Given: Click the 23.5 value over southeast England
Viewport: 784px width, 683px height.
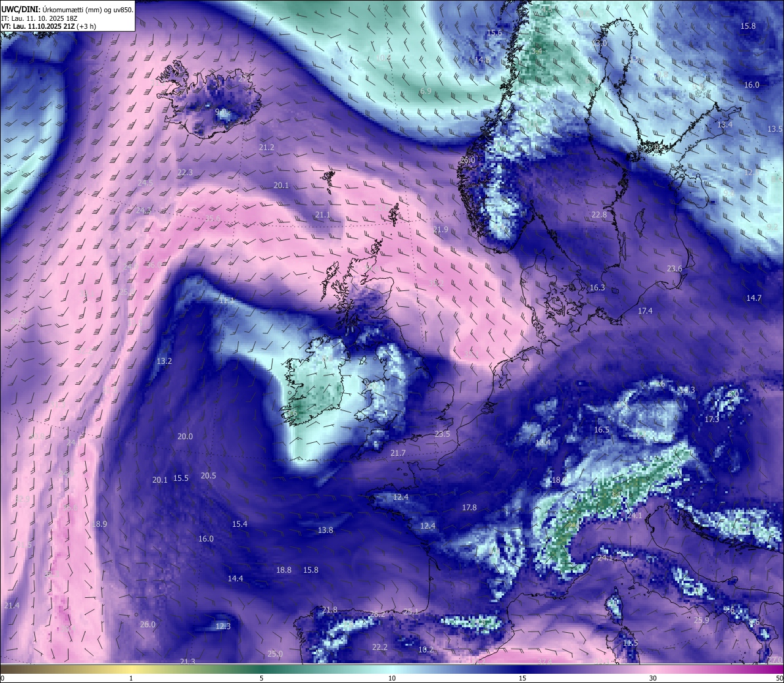Looking at the screenshot, I should pyautogui.click(x=442, y=434).
